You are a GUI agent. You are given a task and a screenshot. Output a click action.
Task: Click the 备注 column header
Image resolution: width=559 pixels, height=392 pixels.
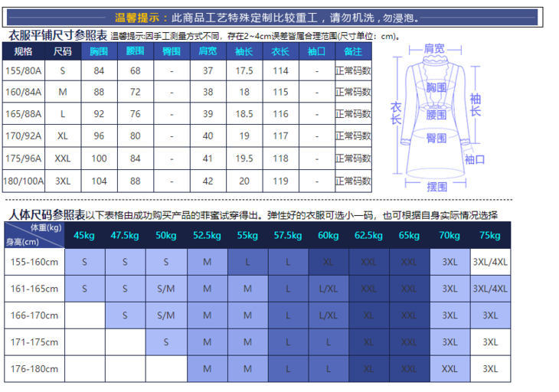353,51
